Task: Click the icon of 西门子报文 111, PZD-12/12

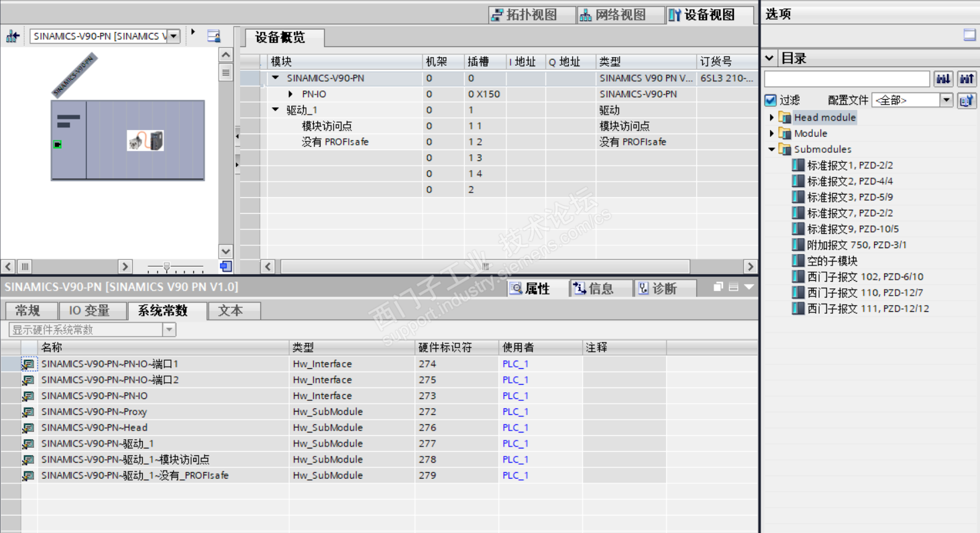Action: [x=798, y=308]
